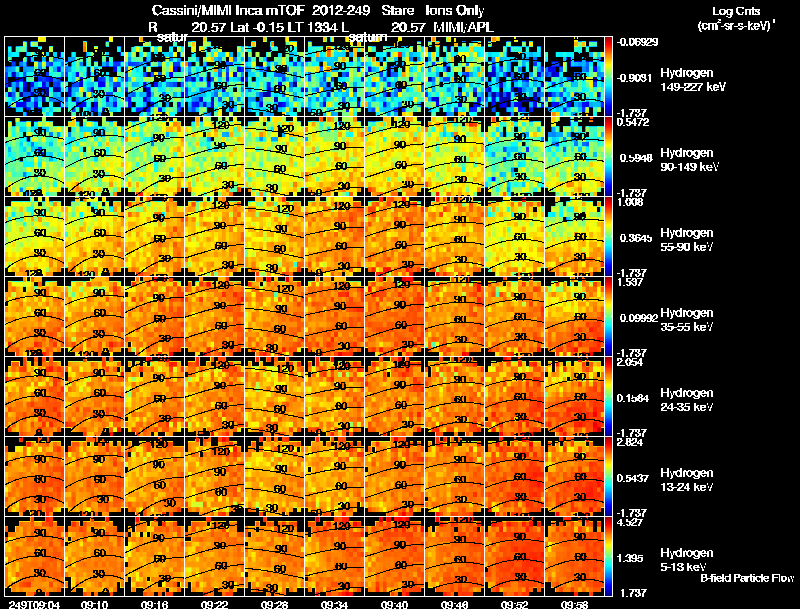Open the 09:46 panel in 149-227 keV row
The width and height of the screenshot is (800, 609).
(454, 77)
